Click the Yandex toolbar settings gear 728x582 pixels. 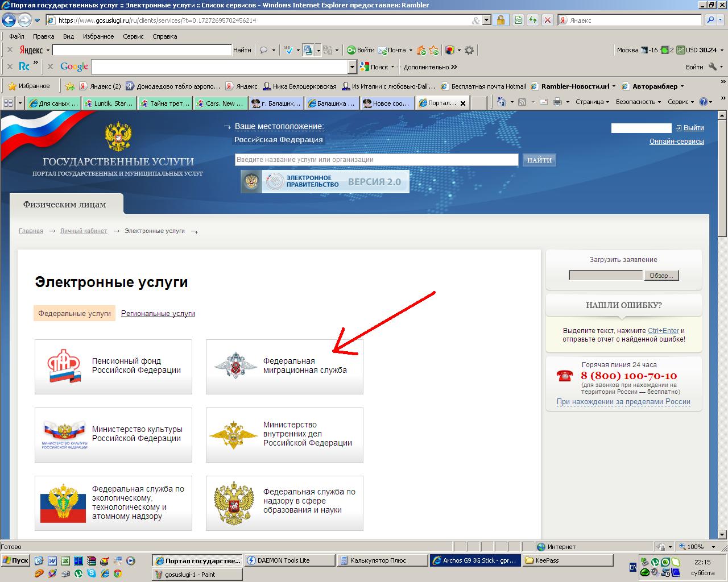pos(469,50)
